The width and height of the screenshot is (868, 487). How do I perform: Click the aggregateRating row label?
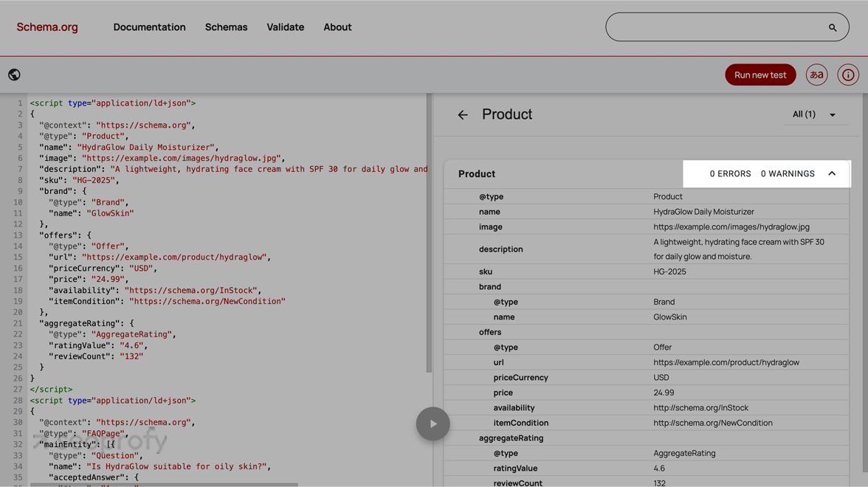(x=511, y=438)
